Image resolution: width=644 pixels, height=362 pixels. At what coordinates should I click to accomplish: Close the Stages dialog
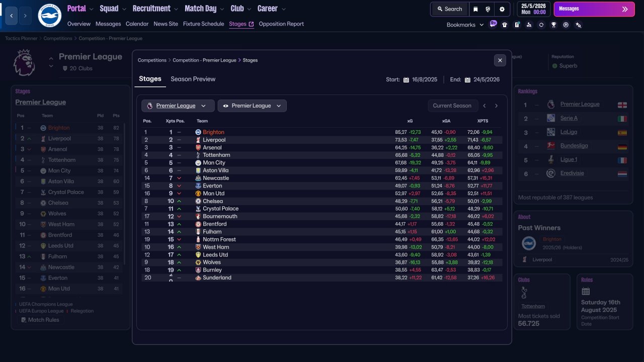click(500, 60)
